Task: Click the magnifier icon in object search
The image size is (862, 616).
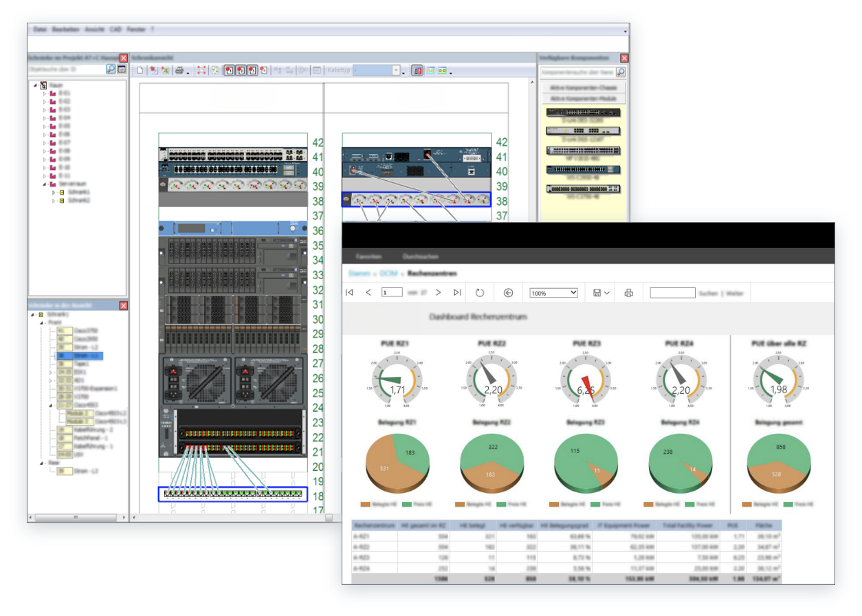Action: click(x=110, y=69)
